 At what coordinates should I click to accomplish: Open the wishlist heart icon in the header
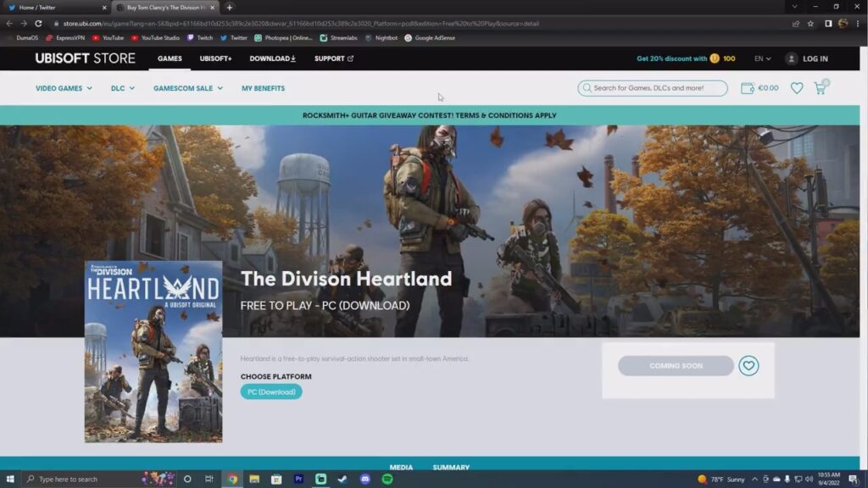pyautogui.click(x=796, y=87)
